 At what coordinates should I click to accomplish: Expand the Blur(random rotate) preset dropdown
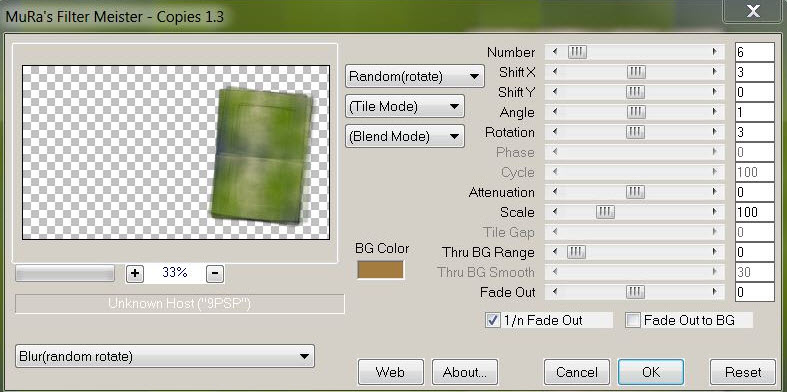pyautogui.click(x=165, y=356)
